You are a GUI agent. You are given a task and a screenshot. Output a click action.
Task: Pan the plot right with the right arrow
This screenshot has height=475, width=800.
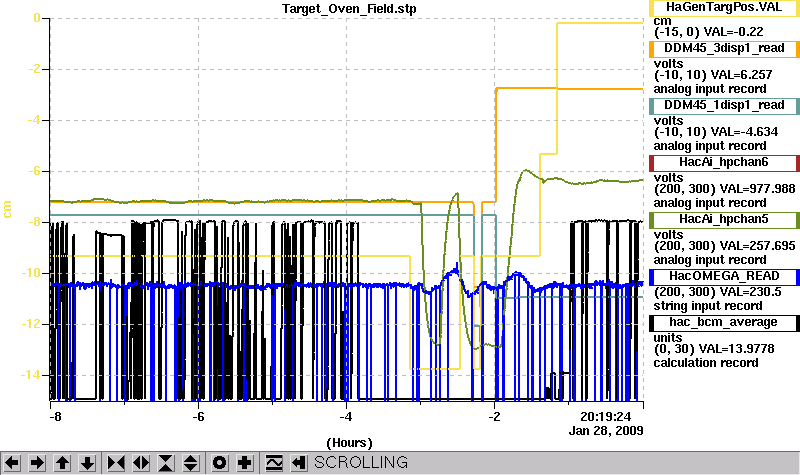tap(37, 463)
